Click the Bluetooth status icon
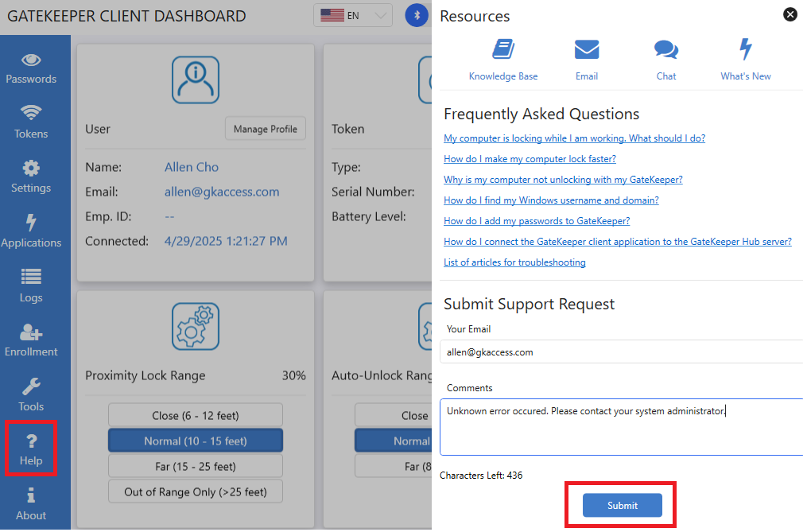 click(417, 15)
